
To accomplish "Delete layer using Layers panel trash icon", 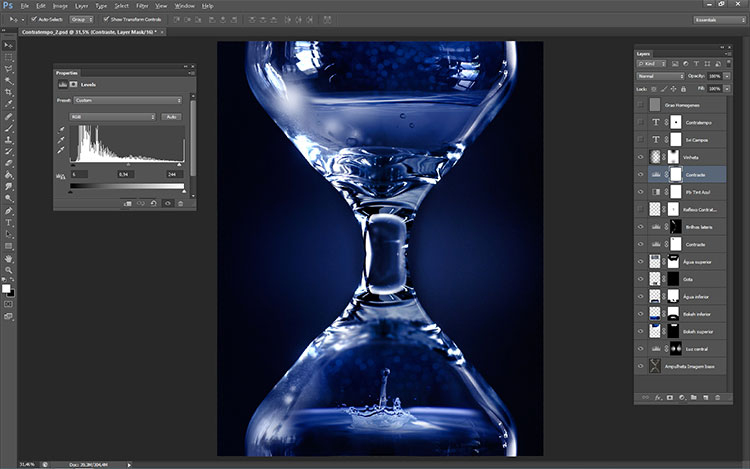I will 717,397.
